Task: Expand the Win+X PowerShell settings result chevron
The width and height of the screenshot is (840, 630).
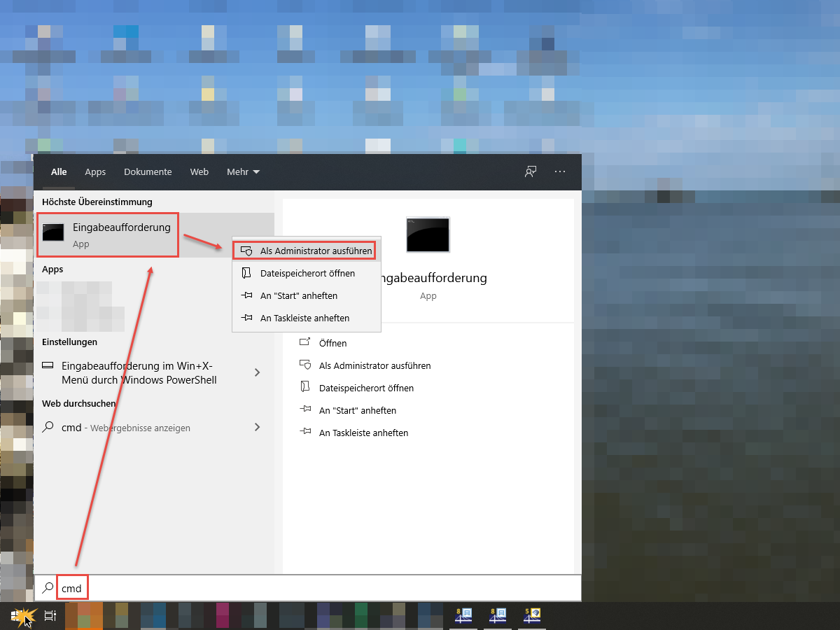Action: (257, 372)
